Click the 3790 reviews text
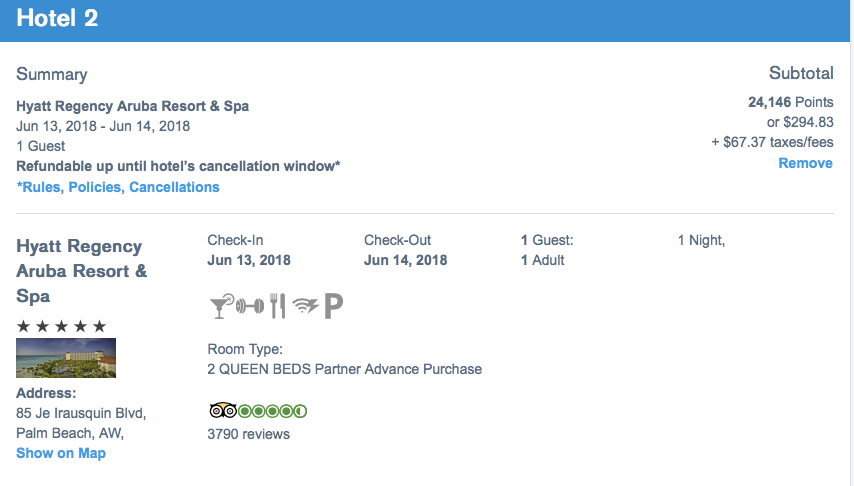 coord(248,434)
